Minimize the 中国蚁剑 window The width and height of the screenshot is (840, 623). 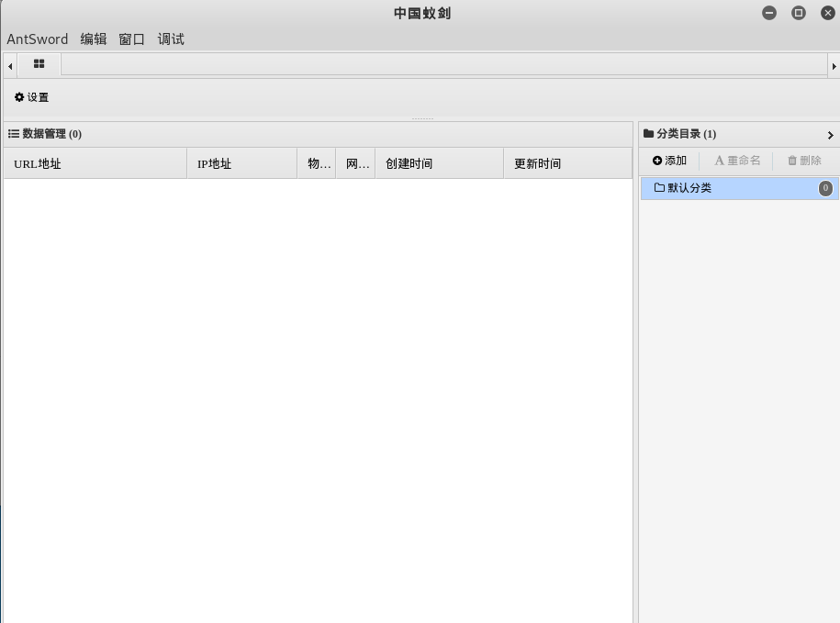[769, 13]
